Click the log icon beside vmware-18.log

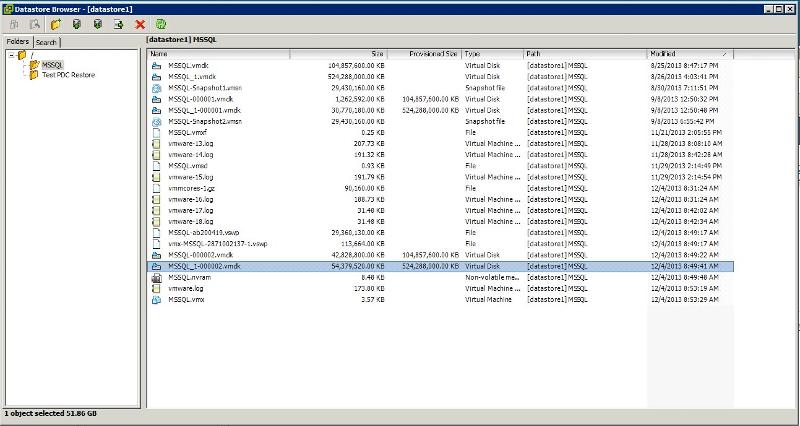[x=157, y=222]
